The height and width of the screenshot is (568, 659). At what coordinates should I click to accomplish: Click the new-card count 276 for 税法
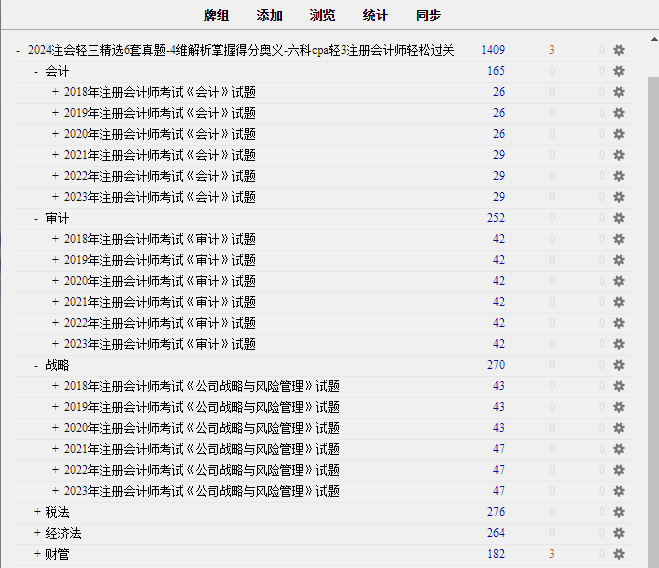(x=496, y=512)
